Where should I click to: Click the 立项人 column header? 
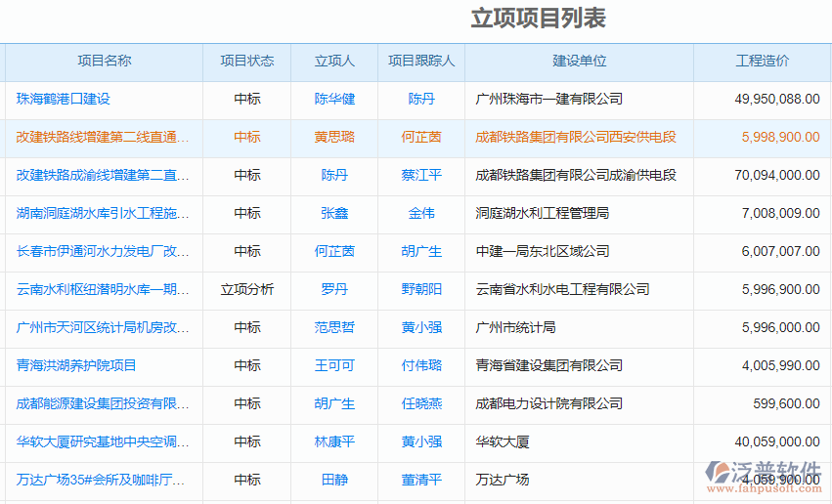(x=334, y=61)
